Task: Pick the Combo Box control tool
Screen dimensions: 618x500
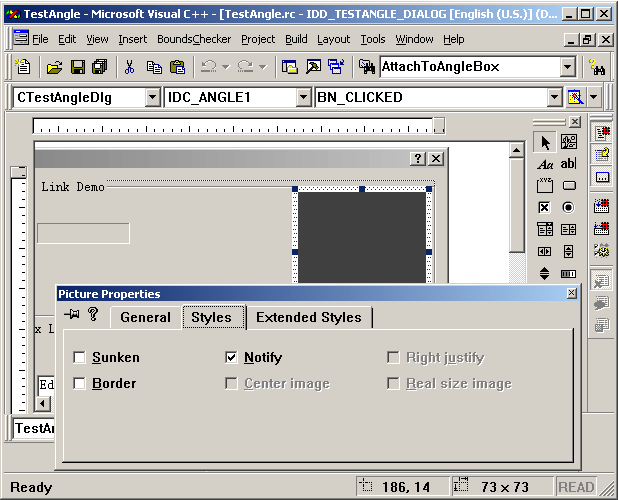Action: [545, 229]
